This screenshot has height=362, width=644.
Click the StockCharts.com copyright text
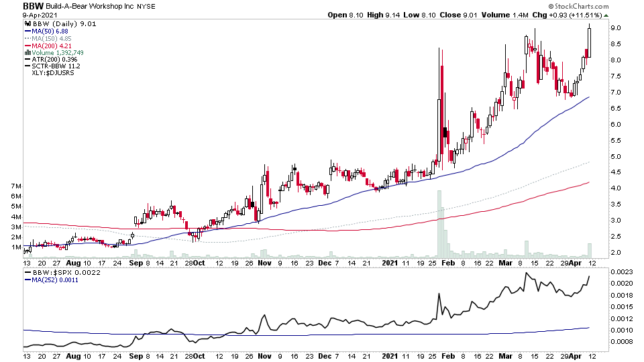578,6
